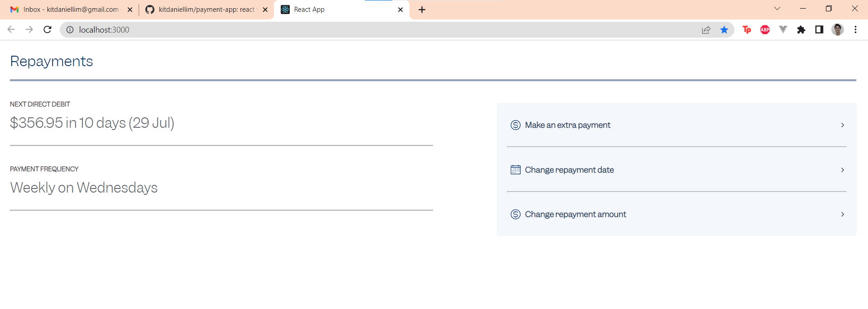The width and height of the screenshot is (868, 309).
Task: Close the Gmail Inbox tab
Action: [x=130, y=10]
